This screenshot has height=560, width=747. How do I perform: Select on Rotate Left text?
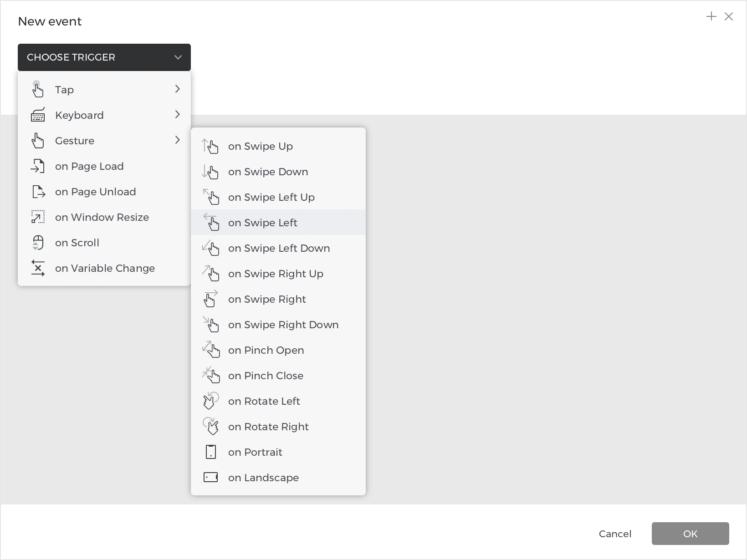(264, 401)
